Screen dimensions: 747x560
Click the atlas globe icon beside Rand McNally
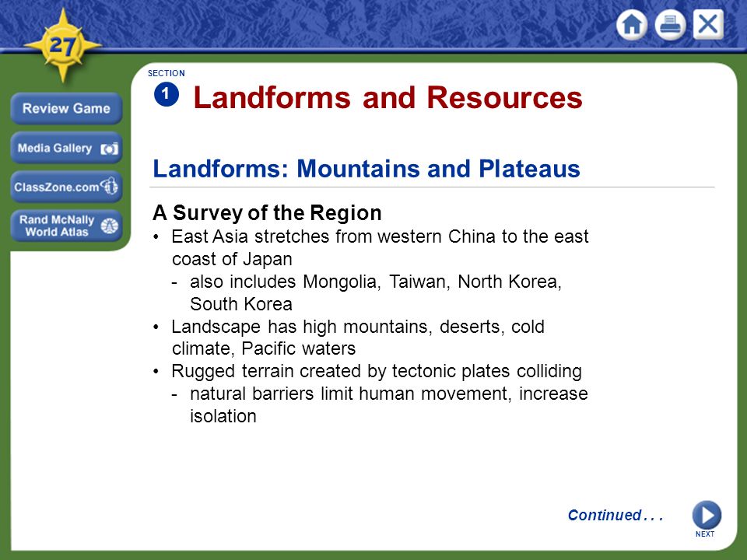point(109,226)
